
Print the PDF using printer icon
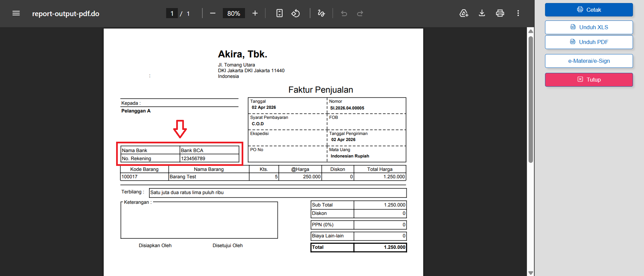[500, 13]
